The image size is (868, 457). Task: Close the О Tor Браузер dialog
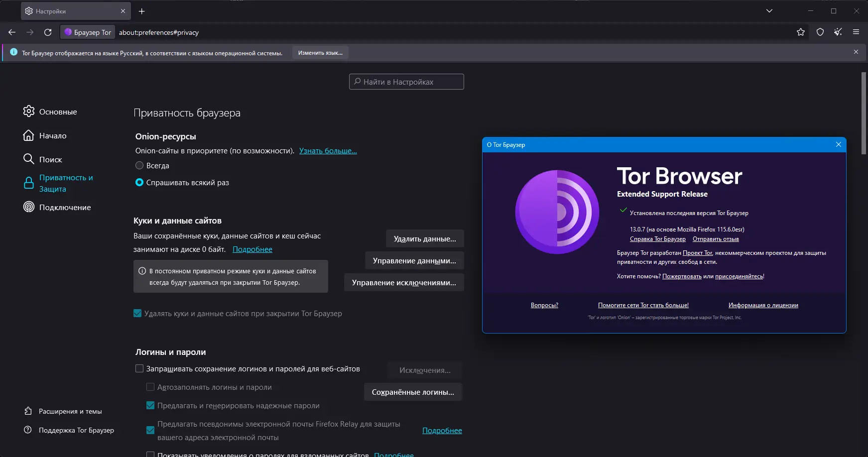coord(839,144)
